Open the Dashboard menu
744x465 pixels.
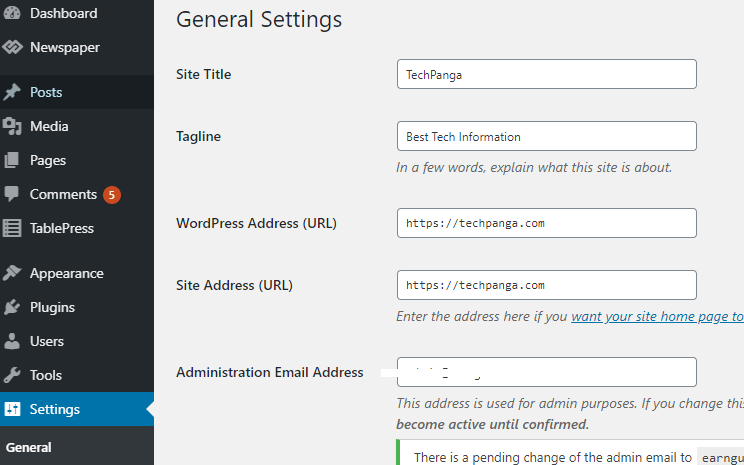click(x=77, y=13)
